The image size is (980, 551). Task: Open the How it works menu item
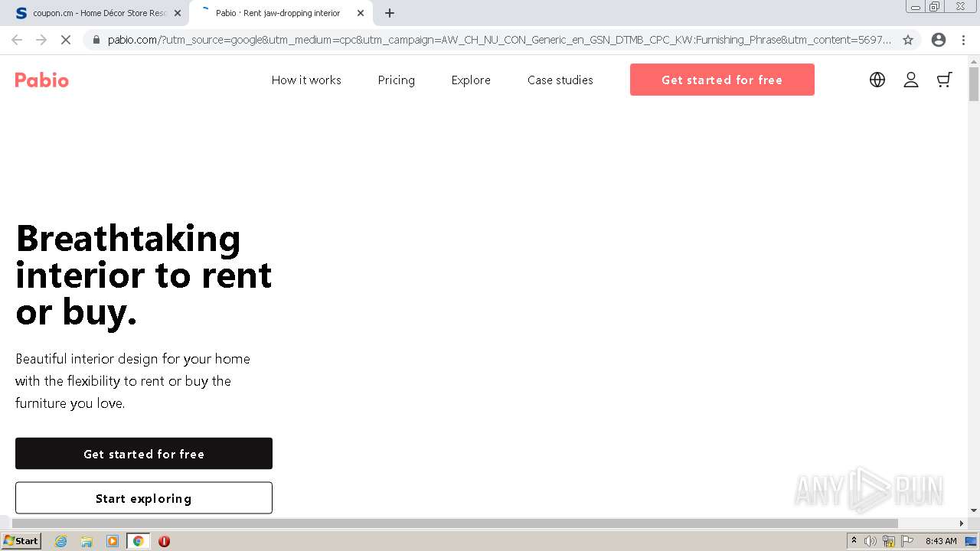(306, 80)
